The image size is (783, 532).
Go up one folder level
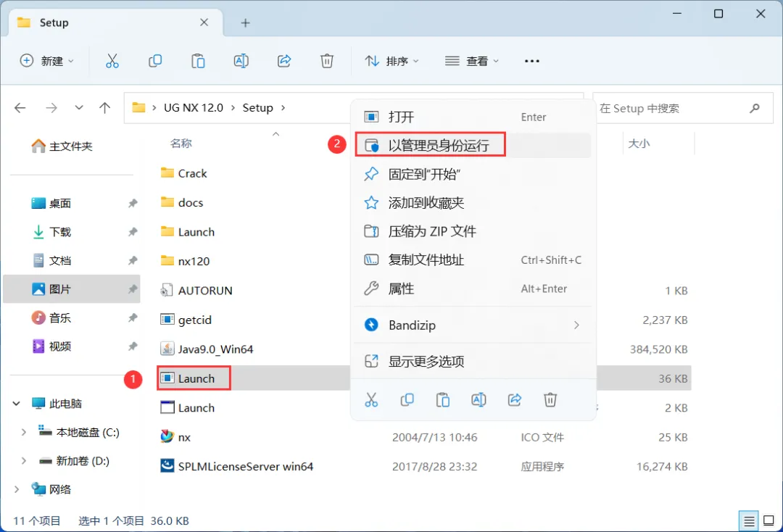pyautogui.click(x=104, y=108)
